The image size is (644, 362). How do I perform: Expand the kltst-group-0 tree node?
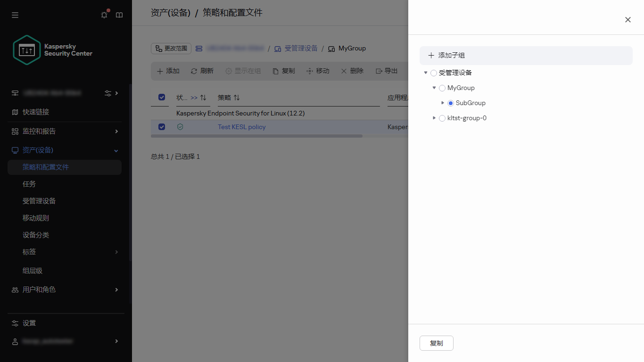[x=434, y=118]
